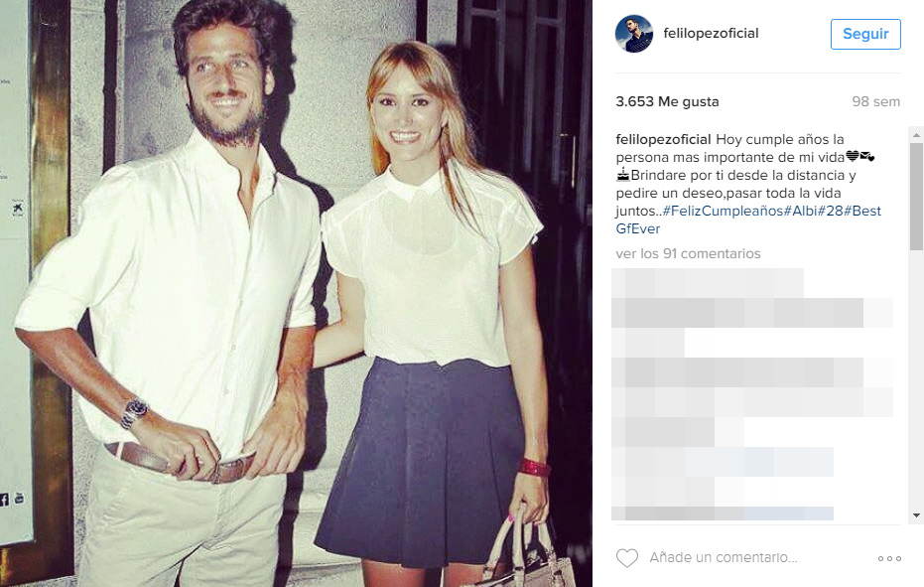Screen dimensions: 924x587
Task: Open the 98 sem timestamp link
Action: tap(875, 101)
